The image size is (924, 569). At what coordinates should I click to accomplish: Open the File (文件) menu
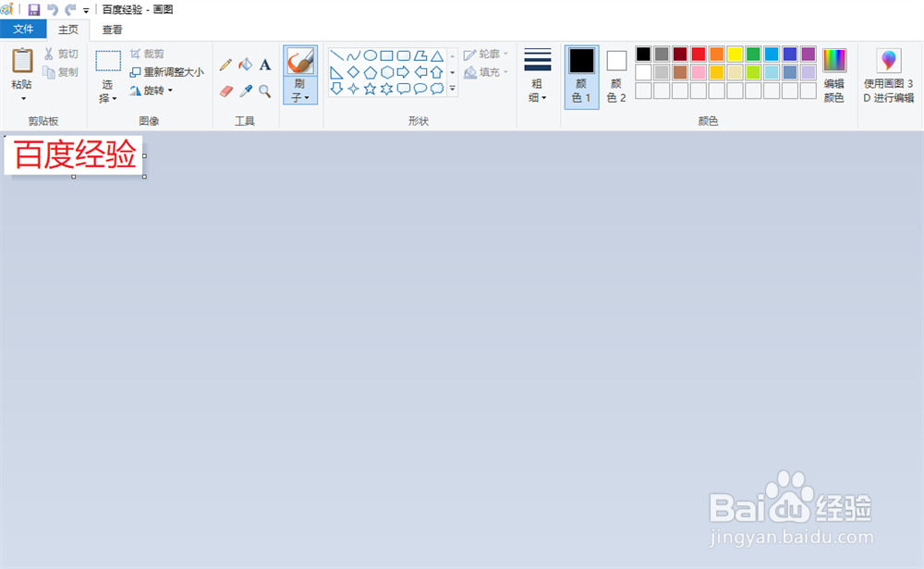[x=23, y=29]
